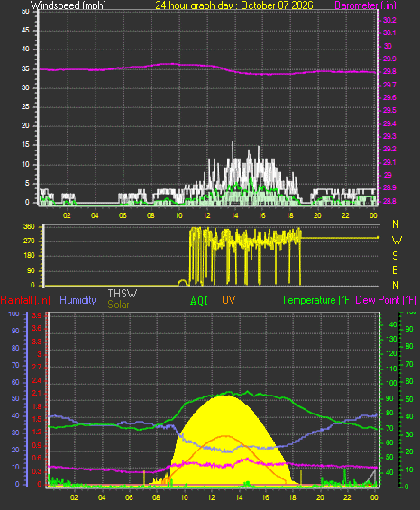Click the 'Temperature (°F)' legend label

coord(317,300)
